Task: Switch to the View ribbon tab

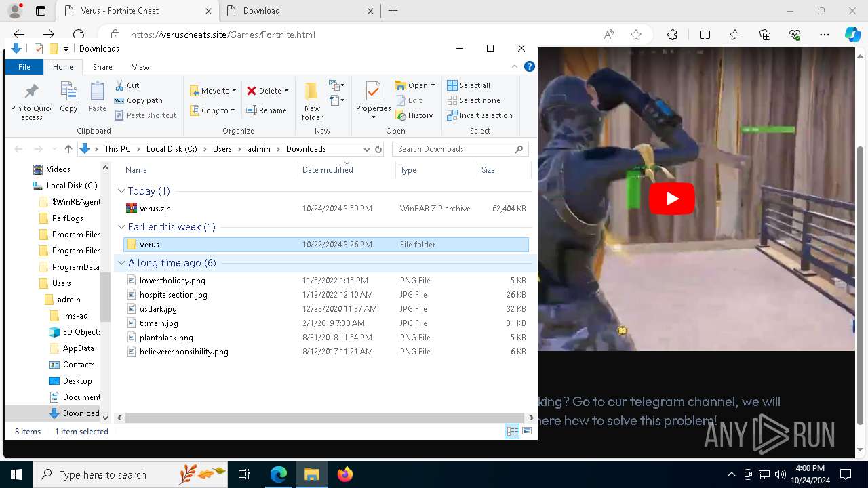Action: 140,67
